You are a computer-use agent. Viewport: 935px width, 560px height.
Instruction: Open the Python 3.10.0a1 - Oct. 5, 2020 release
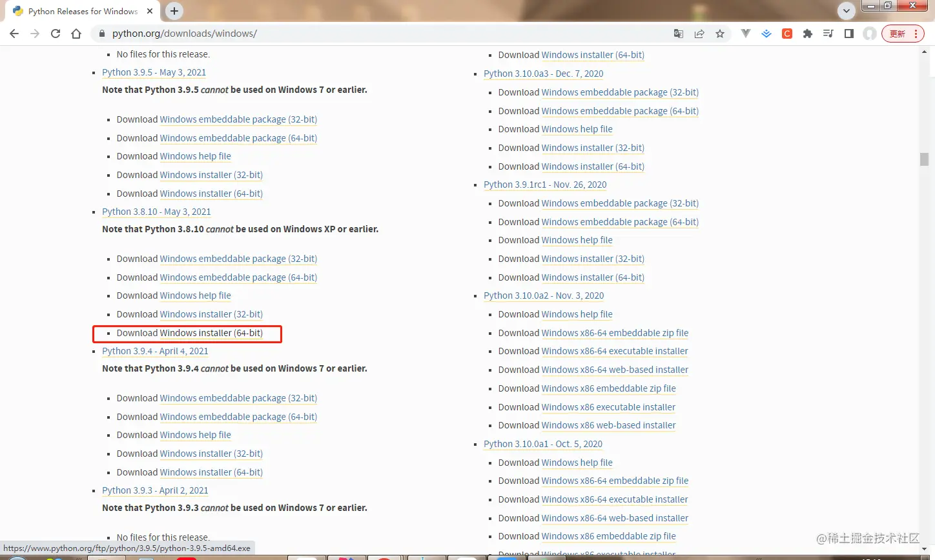[542, 444]
